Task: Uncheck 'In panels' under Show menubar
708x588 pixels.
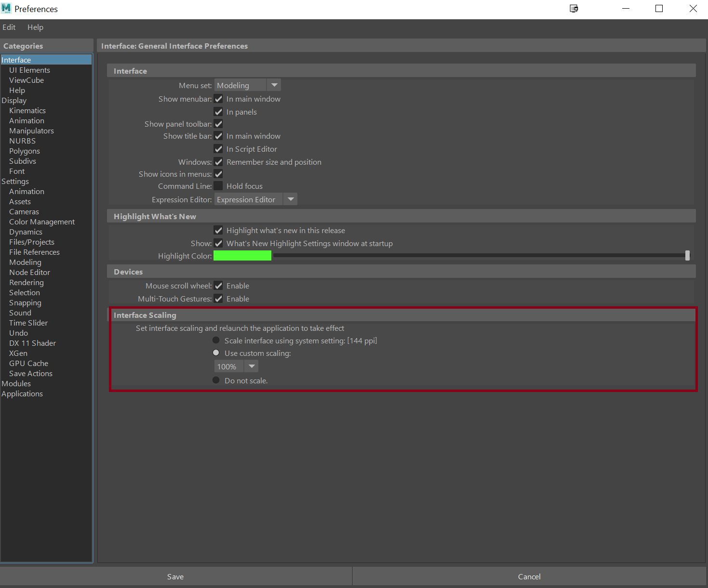Action: 218,112
